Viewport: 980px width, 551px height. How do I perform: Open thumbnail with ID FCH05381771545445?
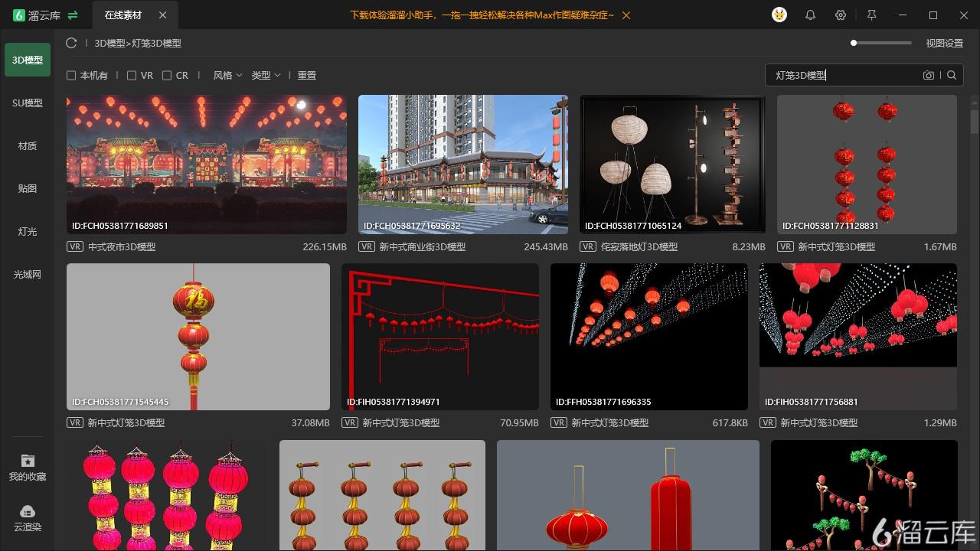(198, 337)
